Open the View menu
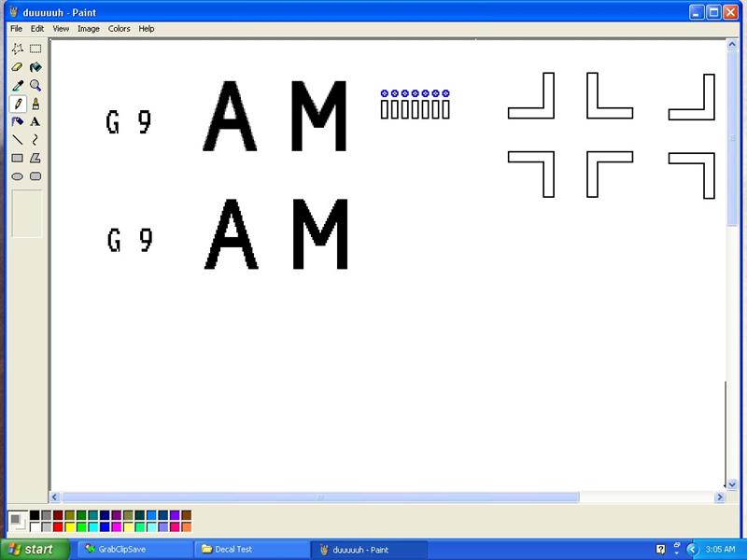The width and height of the screenshot is (747, 560). point(61,29)
